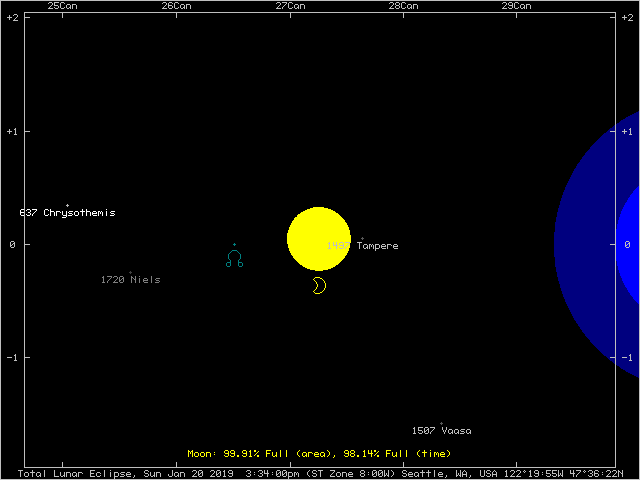Click the 29Can longitude marker

[x=516, y=6]
